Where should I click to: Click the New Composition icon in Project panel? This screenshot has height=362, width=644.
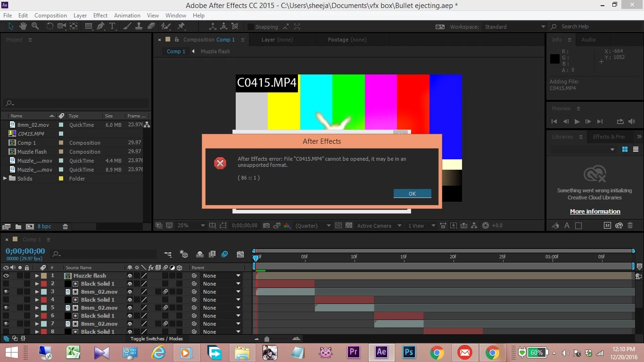tap(30, 227)
